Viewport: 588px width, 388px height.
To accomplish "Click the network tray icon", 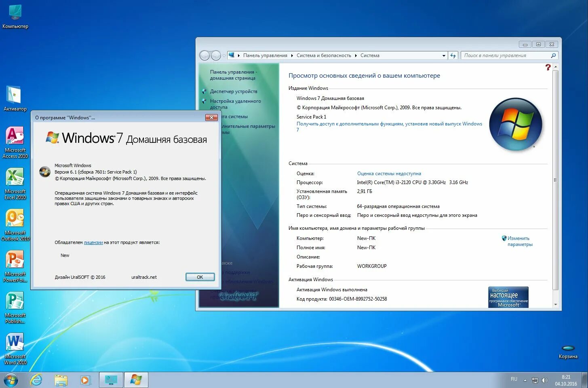I will pyautogui.click(x=535, y=380).
